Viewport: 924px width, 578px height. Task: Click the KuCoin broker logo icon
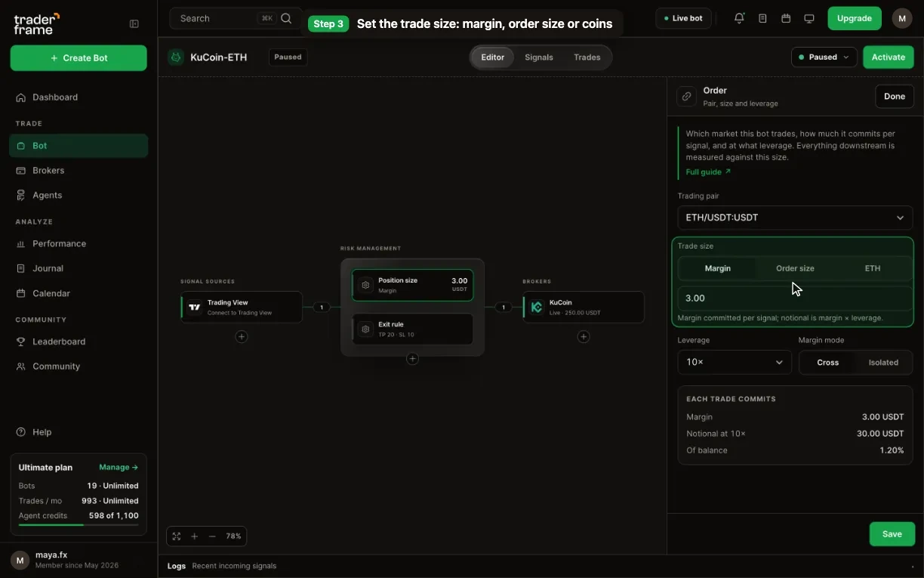pos(537,307)
